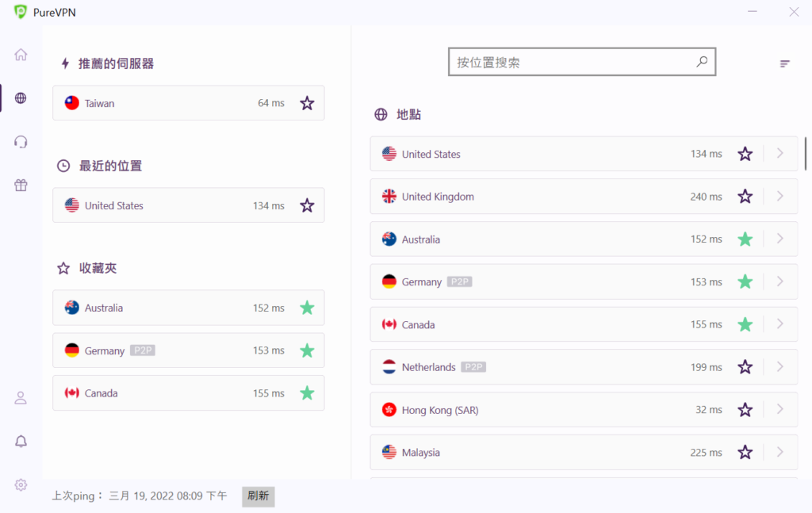Screen dimensions: 812x513
Task: Toggle green star for Canada in locations
Action: point(745,324)
